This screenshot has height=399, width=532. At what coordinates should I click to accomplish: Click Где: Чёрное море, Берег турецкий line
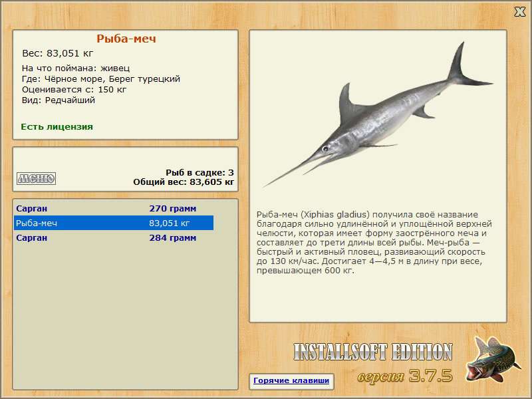coord(101,79)
